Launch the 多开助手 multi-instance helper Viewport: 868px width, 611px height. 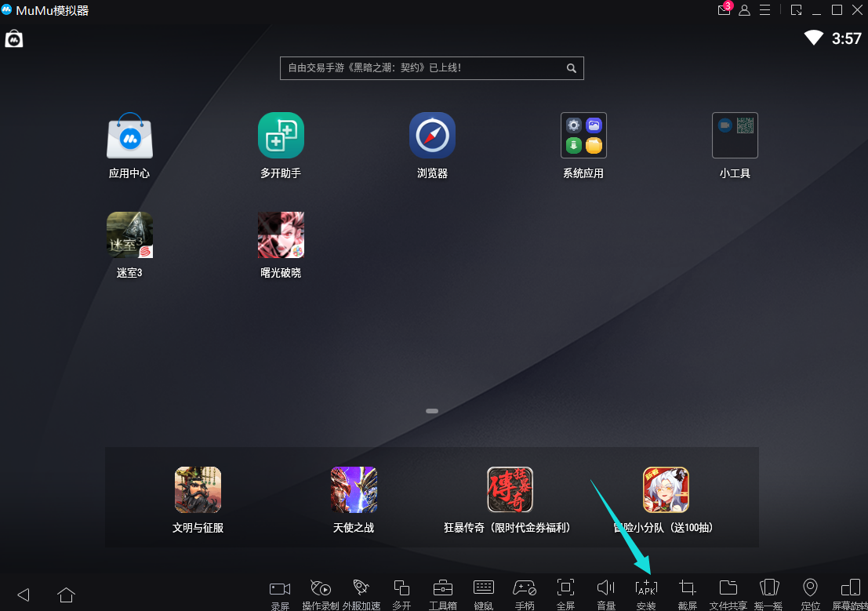(x=281, y=136)
